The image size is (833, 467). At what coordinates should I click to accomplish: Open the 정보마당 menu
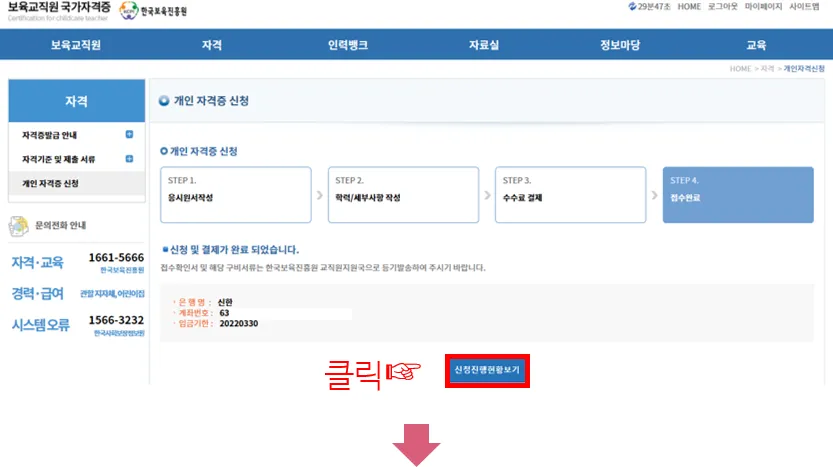(619, 45)
